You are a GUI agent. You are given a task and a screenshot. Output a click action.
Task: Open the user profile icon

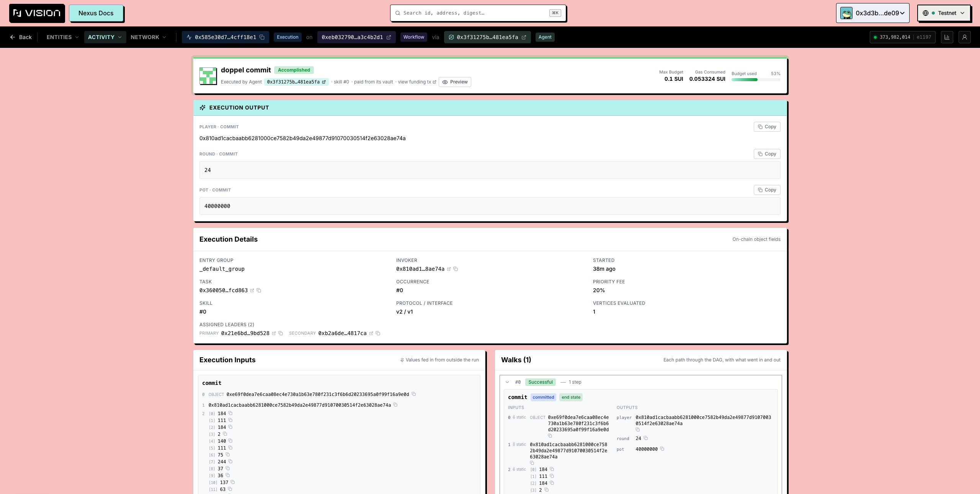tap(965, 37)
